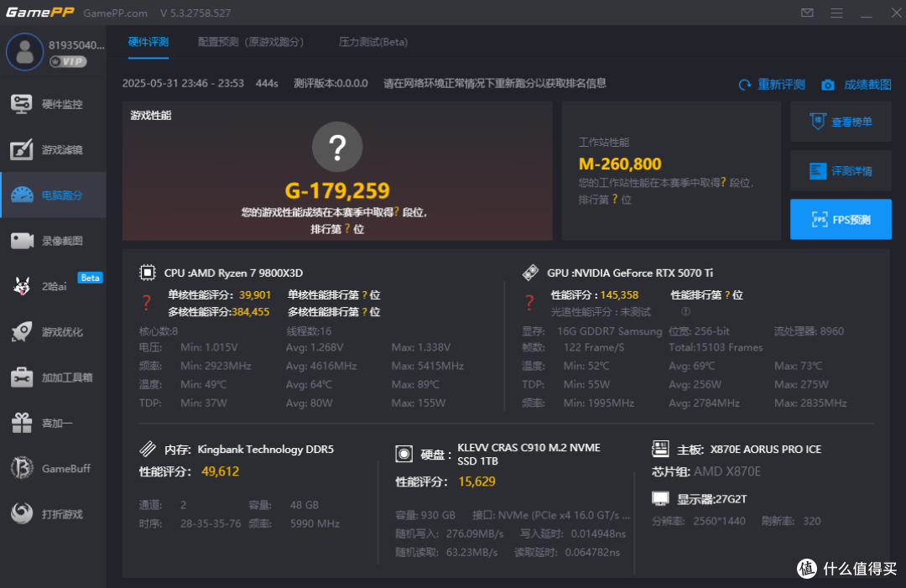Open the 喜加一 gift box icon
Viewport: 906px width, 588px height.
click(22, 423)
